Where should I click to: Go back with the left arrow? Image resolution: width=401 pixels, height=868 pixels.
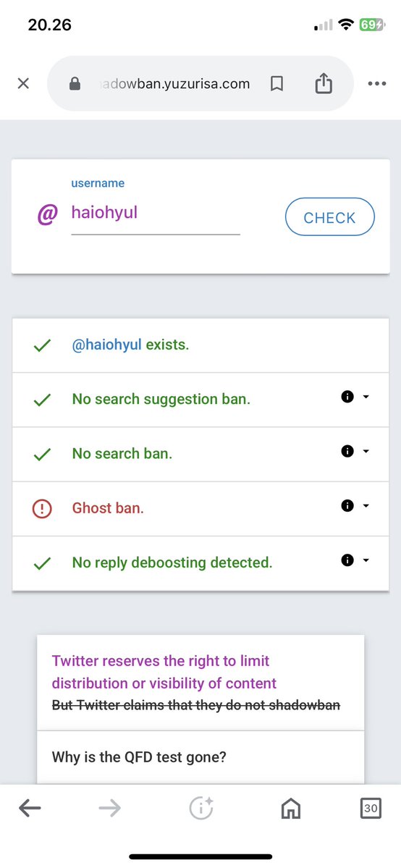30,809
